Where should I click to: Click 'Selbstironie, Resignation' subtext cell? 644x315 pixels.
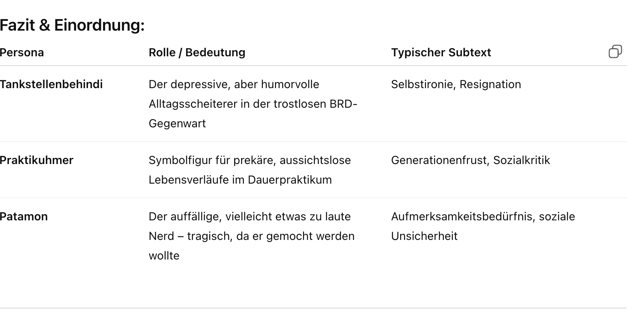tap(456, 84)
